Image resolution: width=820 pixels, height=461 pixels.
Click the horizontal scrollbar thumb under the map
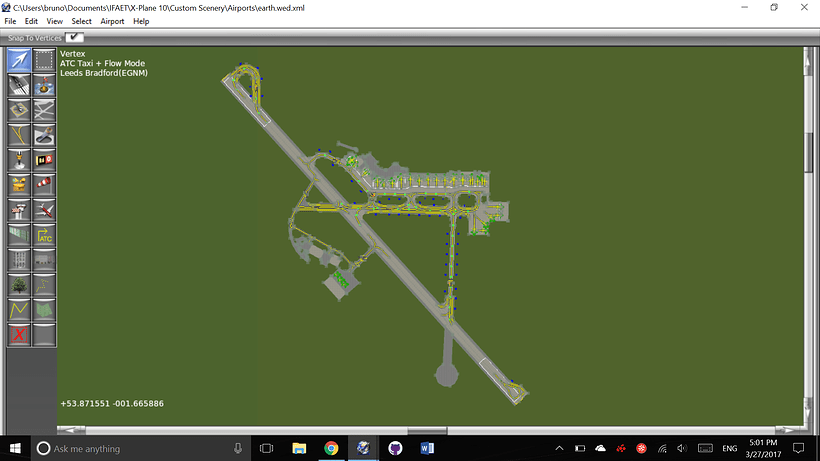click(427, 430)
